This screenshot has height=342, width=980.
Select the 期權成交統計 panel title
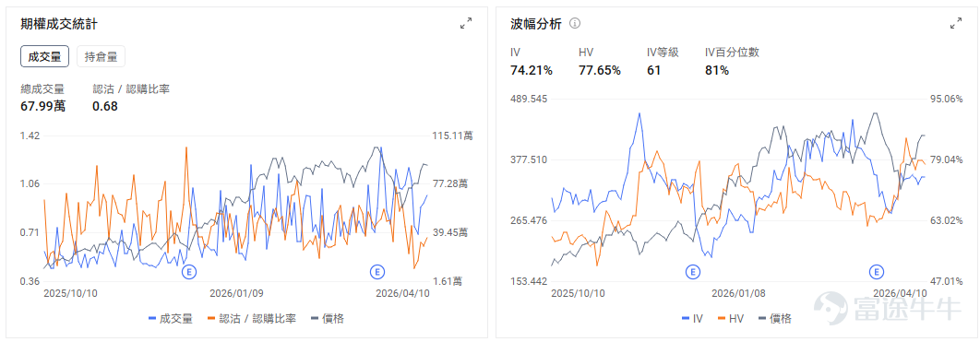pyautogui.click(x=59, y=24)
